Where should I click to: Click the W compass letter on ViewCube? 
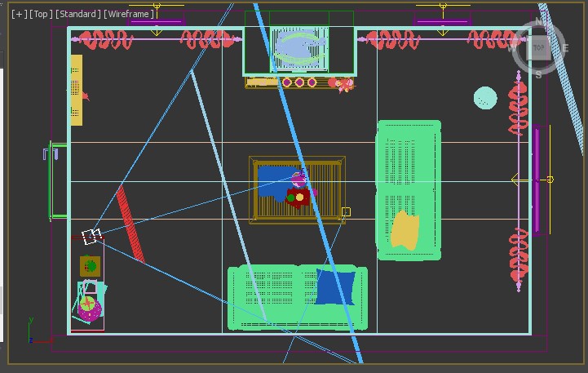pyautogui.click(x=512, y=48)
